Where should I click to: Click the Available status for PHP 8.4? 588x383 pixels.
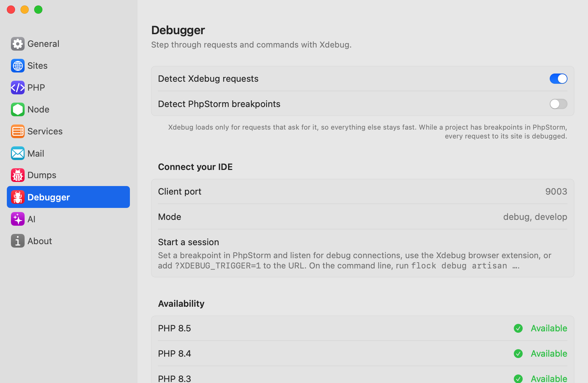click(x=549, y=354)
